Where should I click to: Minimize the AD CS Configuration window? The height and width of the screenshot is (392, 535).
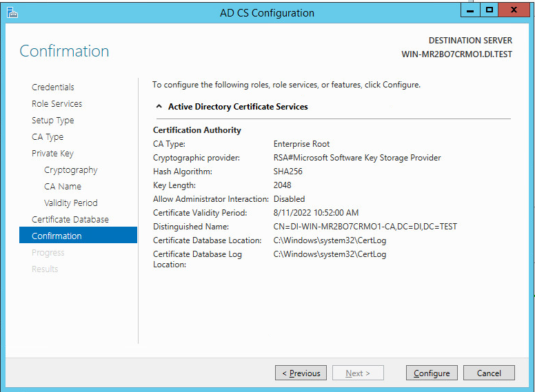[x=470, y=10]
